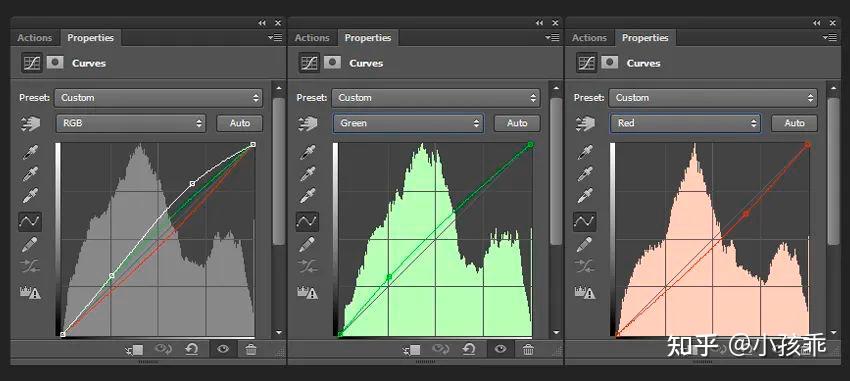
Task: Activate on-image adjustment hand tool in RGB panel
Action: pos(31,124)
